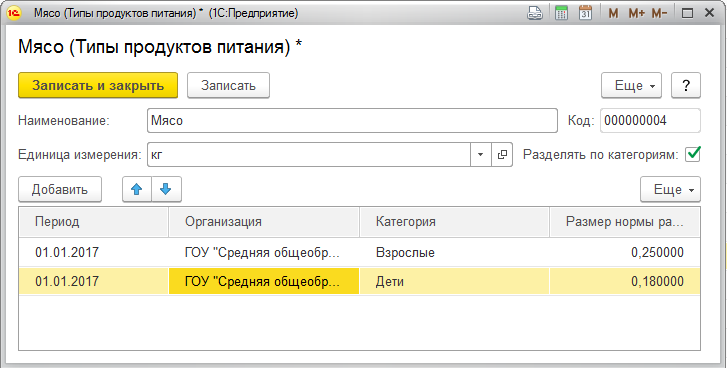Select the period cell in 'Взрослые' row
The height and width of the screenshot is (368, 727).
94,252
